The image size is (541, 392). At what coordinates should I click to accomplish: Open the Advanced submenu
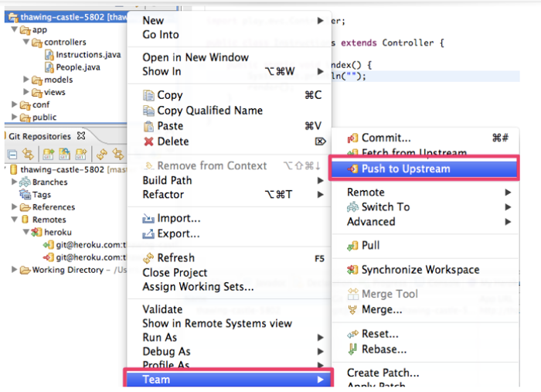pyautogui.click(x=425, y=222)
